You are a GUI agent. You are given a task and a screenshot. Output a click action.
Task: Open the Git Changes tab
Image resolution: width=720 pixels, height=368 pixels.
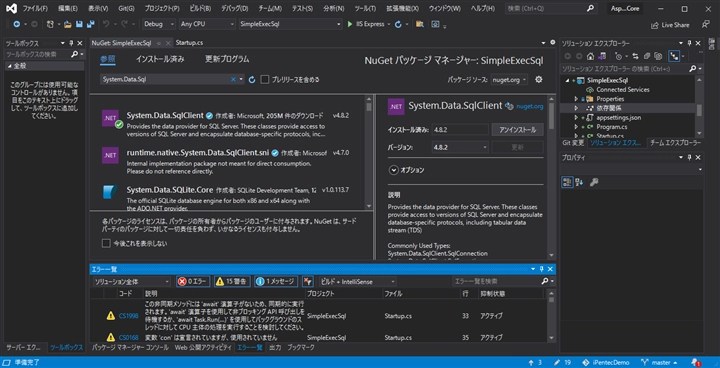coord(573,143)
